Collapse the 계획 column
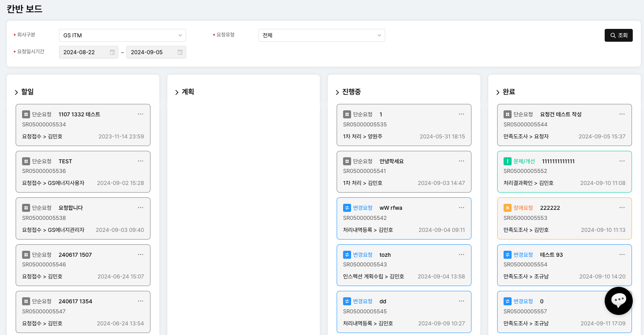This screenshot has width=644, height=335. (177, 92)
